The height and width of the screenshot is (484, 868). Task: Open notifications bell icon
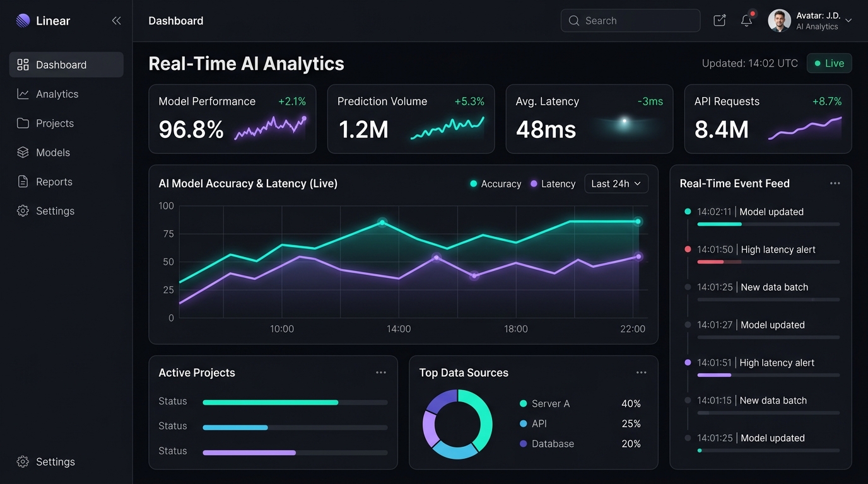coord(747,20)
